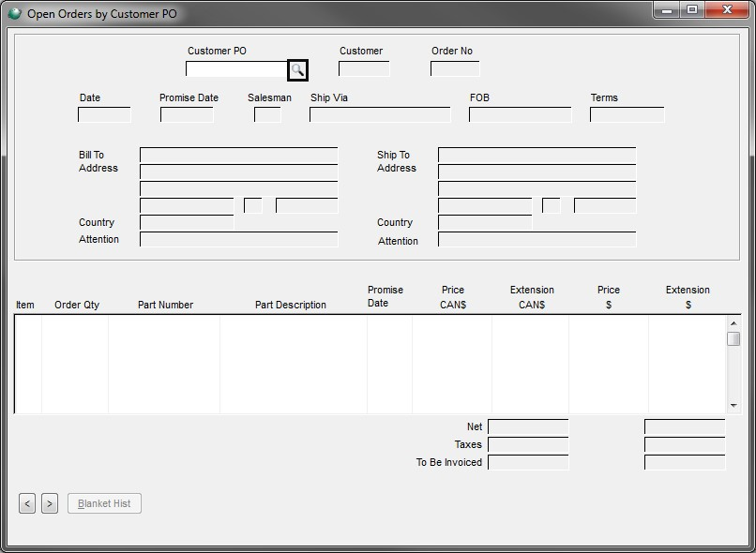This screenshot has width=756, height=553.
Task: Click the Part Description column header
Action: coord(290,305)
